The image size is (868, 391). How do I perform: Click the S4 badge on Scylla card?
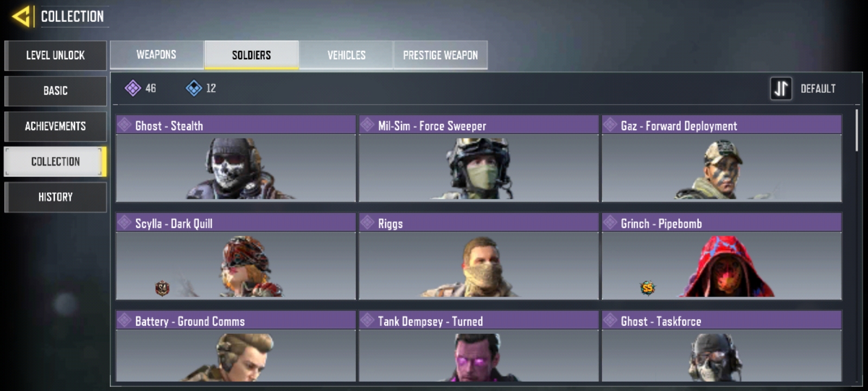pos(162,288)
